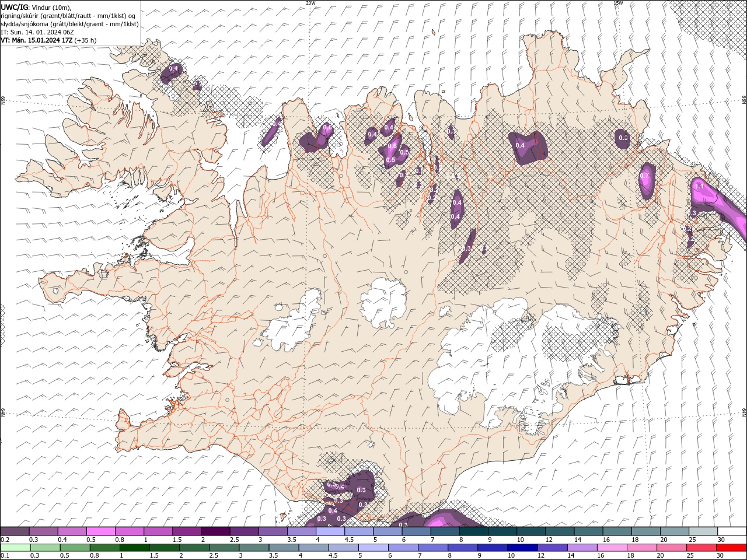Click the '1.1' precipitation label on east coast
The height and width of the screenshot is (560, 747).
click(x=700, y=187)
